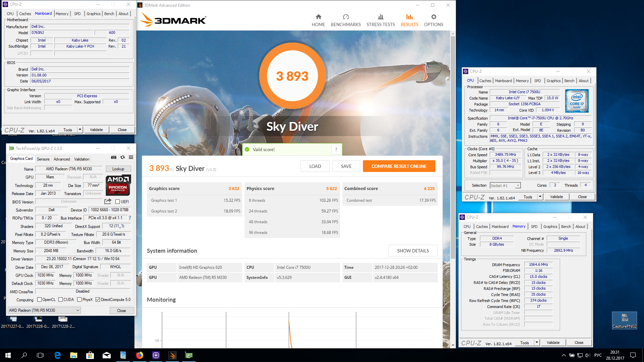Open the Windows Start menu
The image size is (644, 362).
click(8, 355)
